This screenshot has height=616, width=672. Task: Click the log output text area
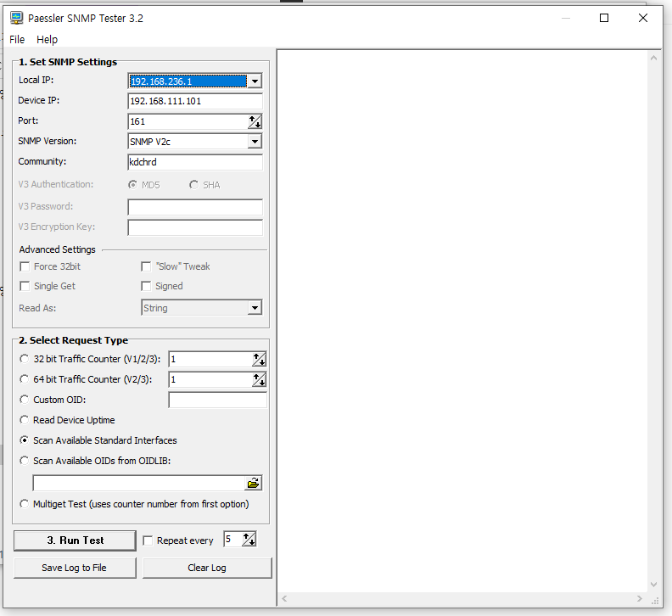point(463,322)
